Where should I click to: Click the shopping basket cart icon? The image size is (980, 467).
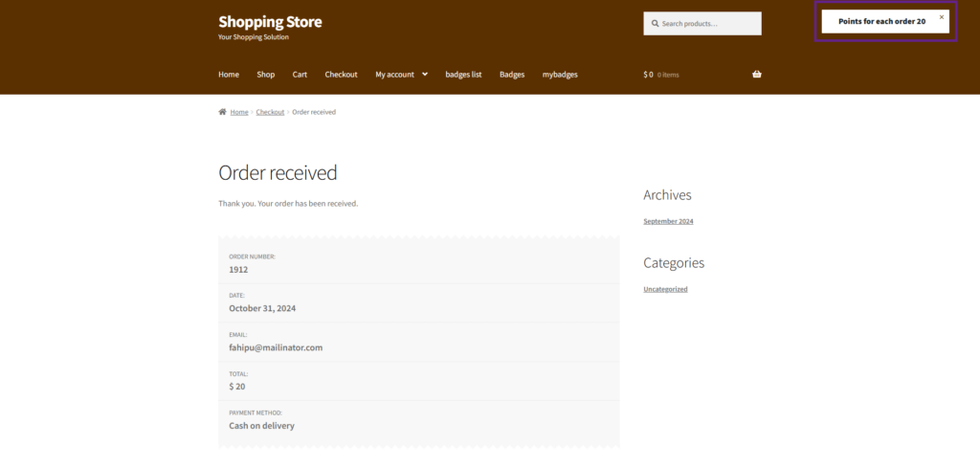point(756,75)
